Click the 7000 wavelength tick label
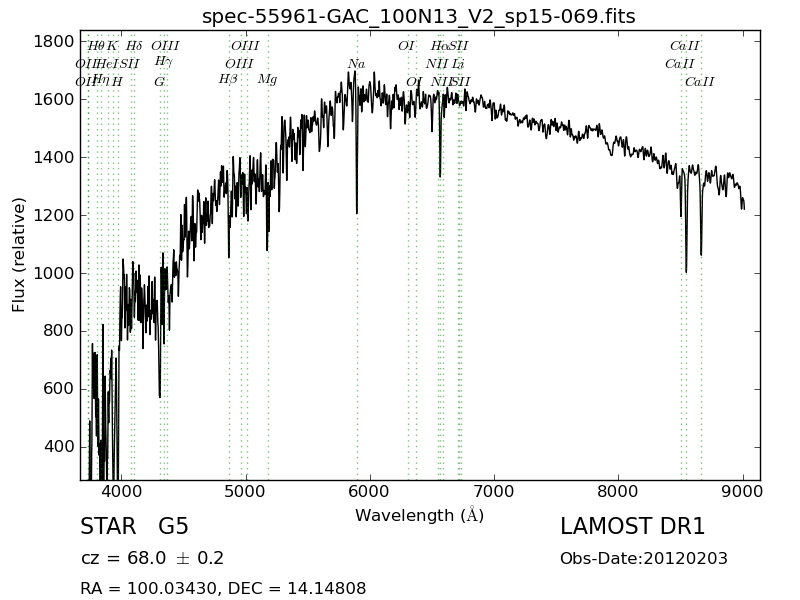Screen dimensions: 800x600 point(494,492)
